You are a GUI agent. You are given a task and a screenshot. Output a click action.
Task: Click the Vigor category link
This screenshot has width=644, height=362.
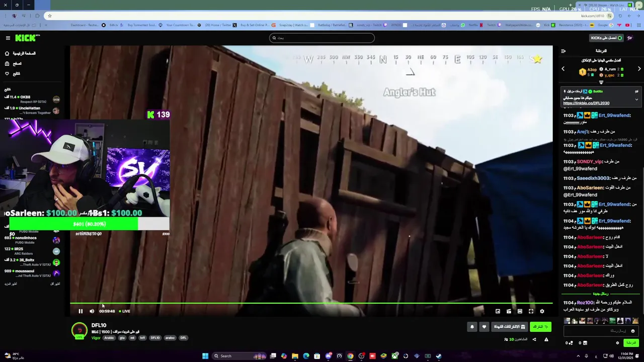coord(96,338)
